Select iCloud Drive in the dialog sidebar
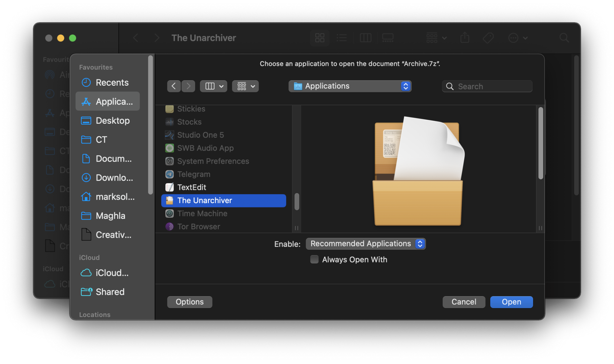Image resolution: width=614 pixels, height=364 pixels. (x=108, y=273)
